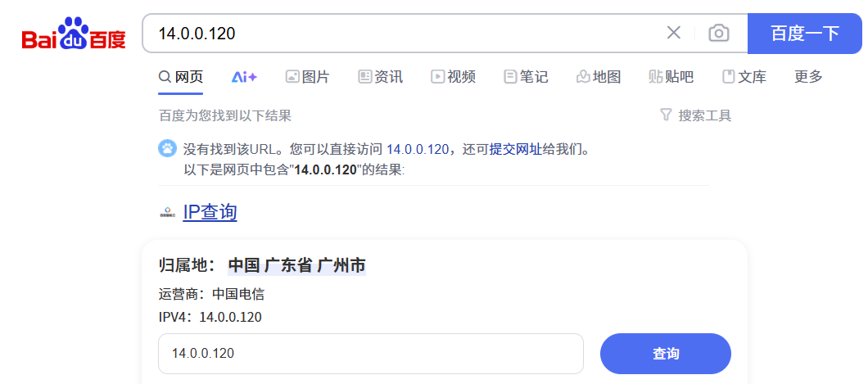Click the 百度一下 search button
Image resolution: width=868 pixels, height=384 pixels.
point(805,34)
